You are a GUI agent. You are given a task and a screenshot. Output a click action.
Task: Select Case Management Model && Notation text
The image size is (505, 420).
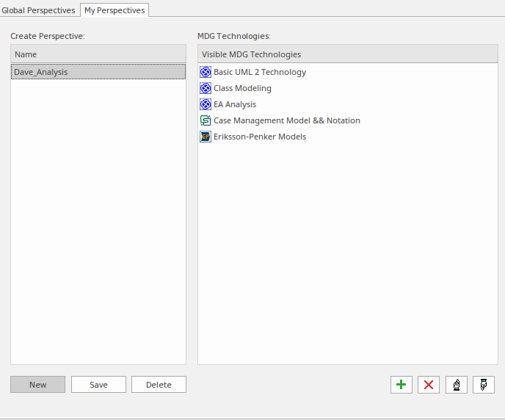pyautogui.click(x=287, y=120)
